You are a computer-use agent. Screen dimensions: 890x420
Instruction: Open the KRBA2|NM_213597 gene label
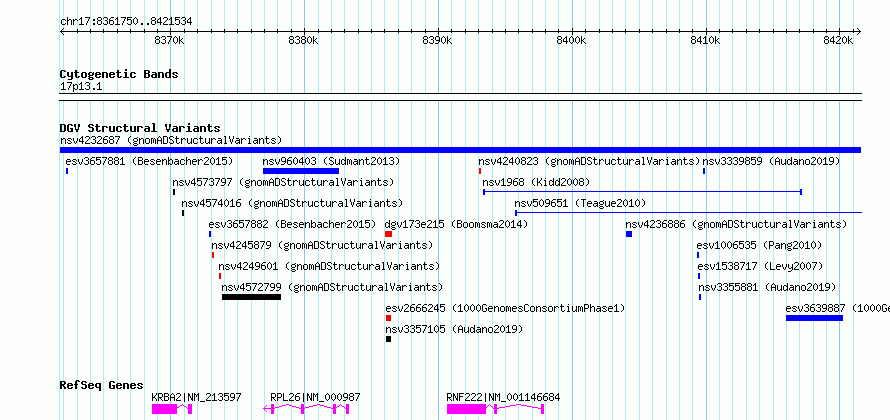[196, 397]
